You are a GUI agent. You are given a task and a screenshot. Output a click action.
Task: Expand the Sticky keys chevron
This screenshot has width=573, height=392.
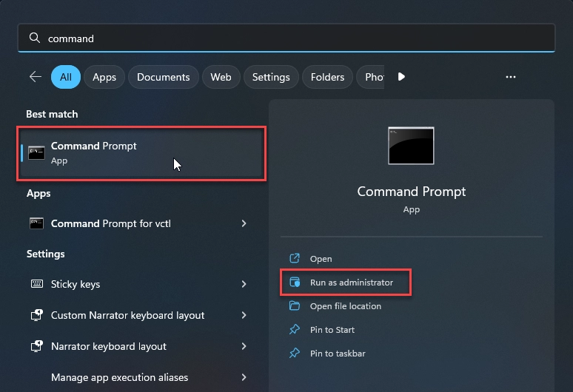[244, 284]
